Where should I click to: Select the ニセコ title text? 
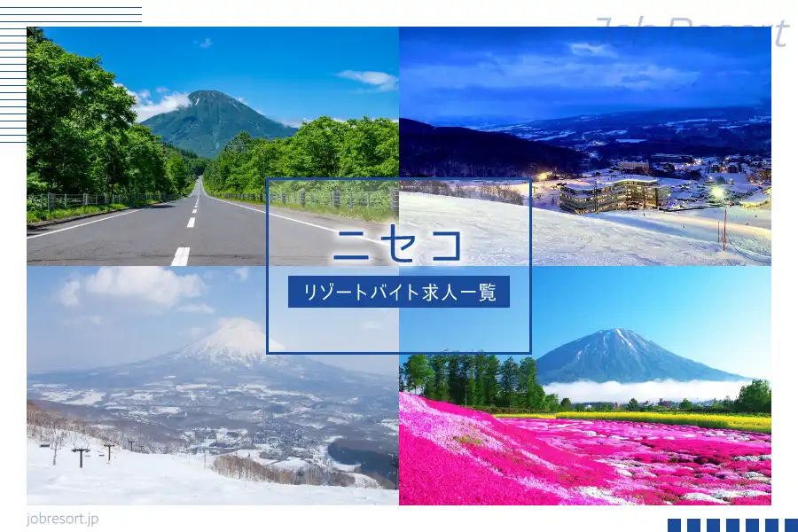[x=398, y=245]
